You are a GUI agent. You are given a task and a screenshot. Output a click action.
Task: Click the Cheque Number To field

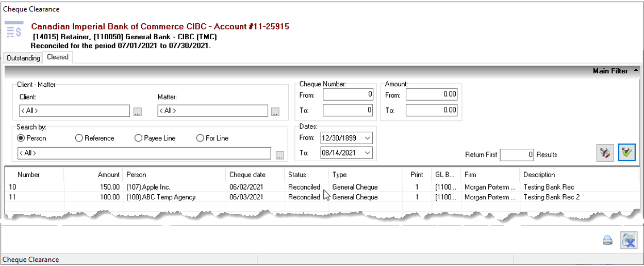(348, 110)
